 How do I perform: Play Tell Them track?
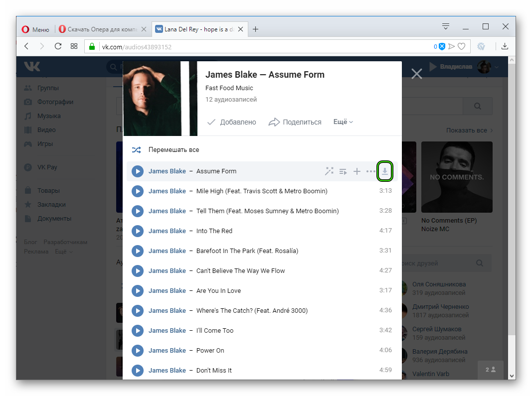point(138,211)
